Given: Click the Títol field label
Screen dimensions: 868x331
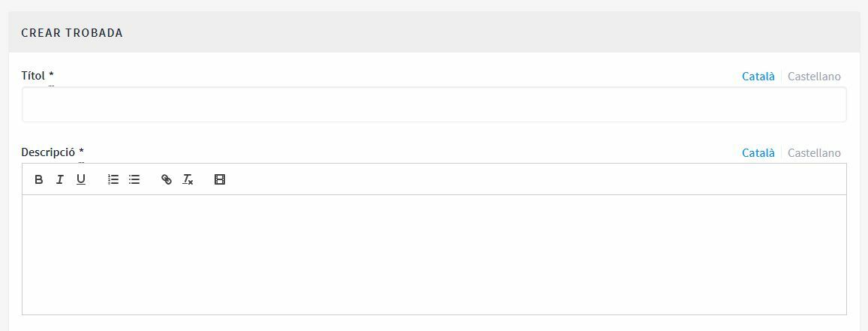Looking at the screenshot, I should 33,76.
